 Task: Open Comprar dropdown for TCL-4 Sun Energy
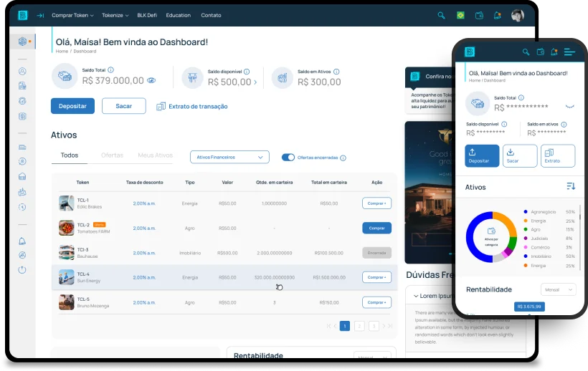376,277
